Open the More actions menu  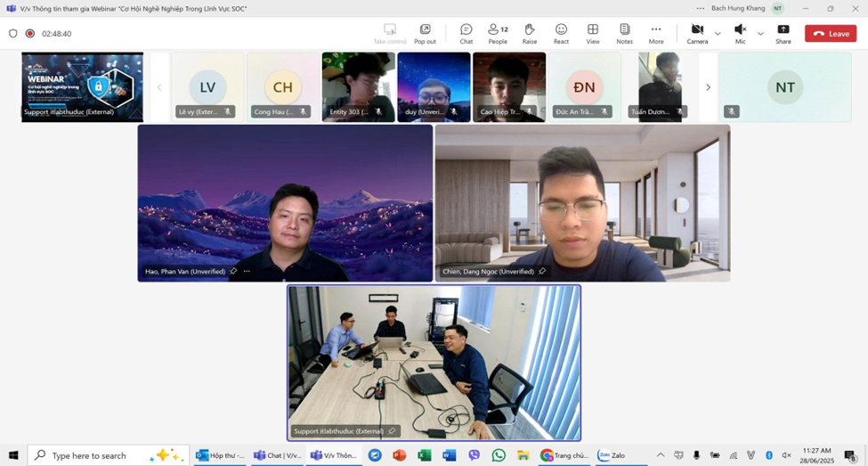pyautogui.click(x=656, y=33)
